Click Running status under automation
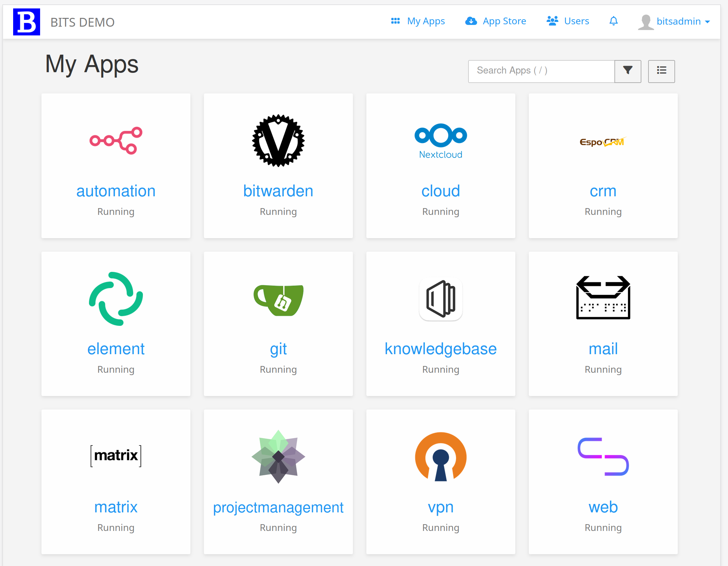Viewport: 728px width, 566px height. [x=116, y=211]
